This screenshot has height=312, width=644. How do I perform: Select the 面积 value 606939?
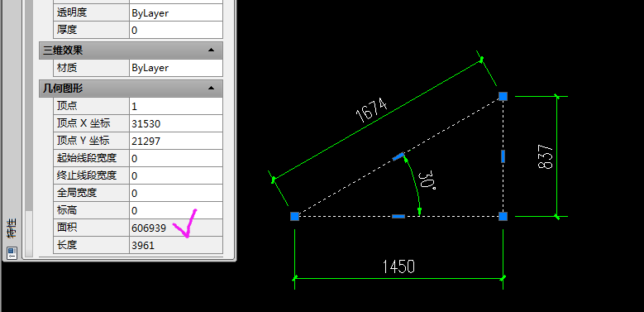[x=176, y=228]
